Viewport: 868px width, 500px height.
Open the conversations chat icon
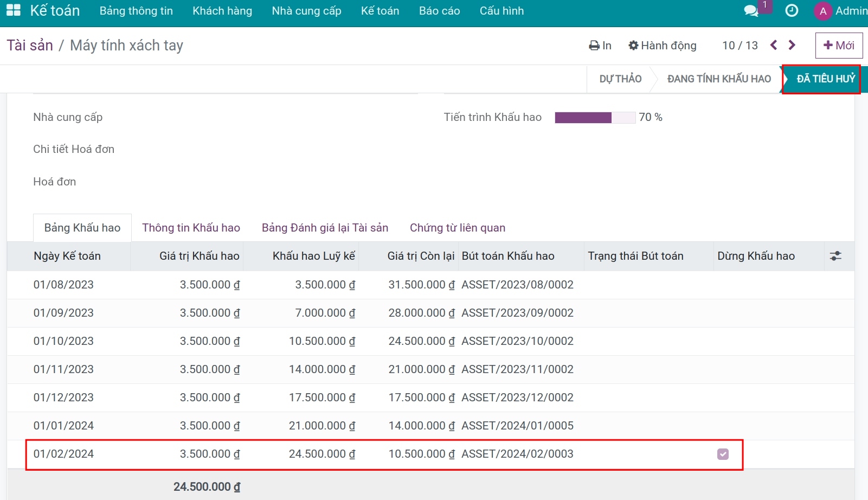(751, 11)
